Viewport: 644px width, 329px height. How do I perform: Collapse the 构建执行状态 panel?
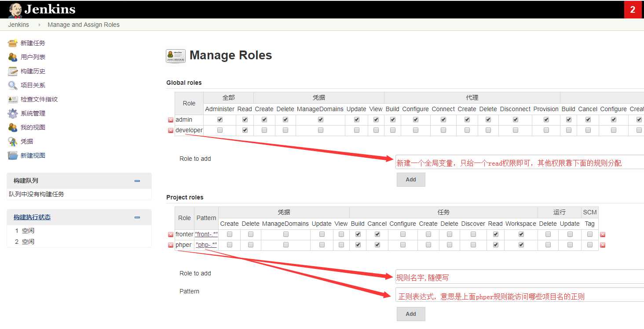point(137,217)
